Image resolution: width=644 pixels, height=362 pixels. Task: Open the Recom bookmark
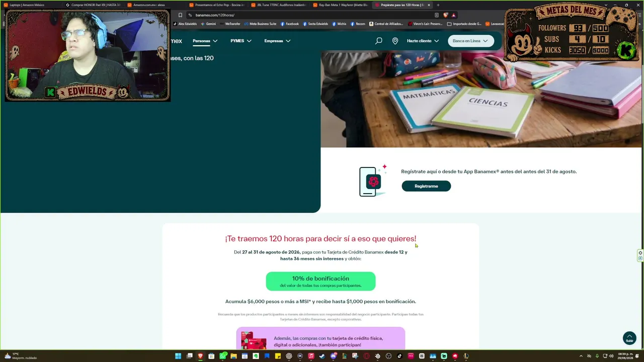pyautogui.click(x=358, y=24)
